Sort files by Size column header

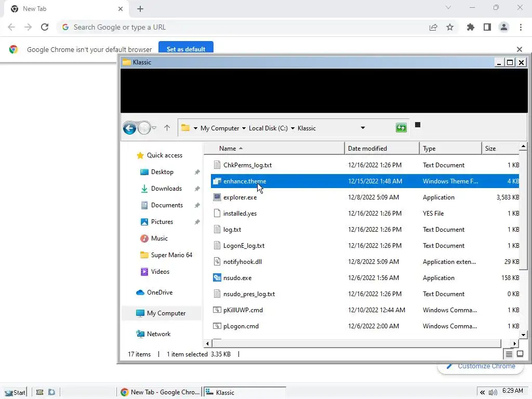coord(500,149)
